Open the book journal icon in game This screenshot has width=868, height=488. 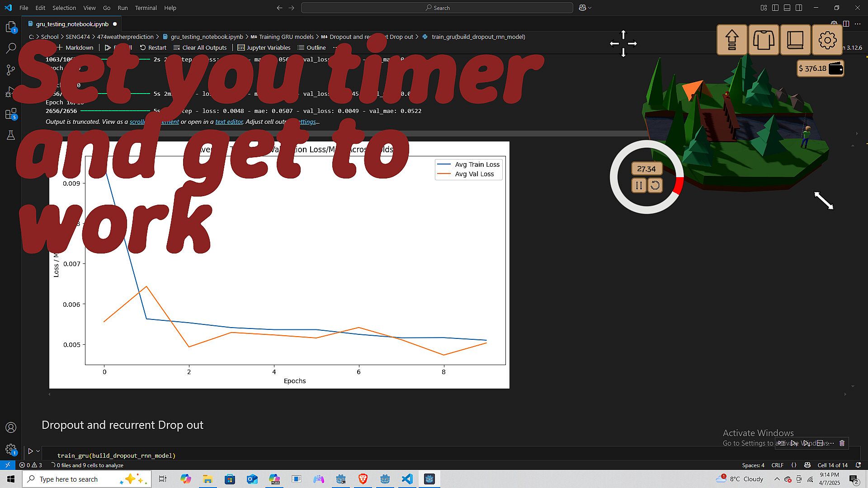pyautogui.click(x=795, y=40)
